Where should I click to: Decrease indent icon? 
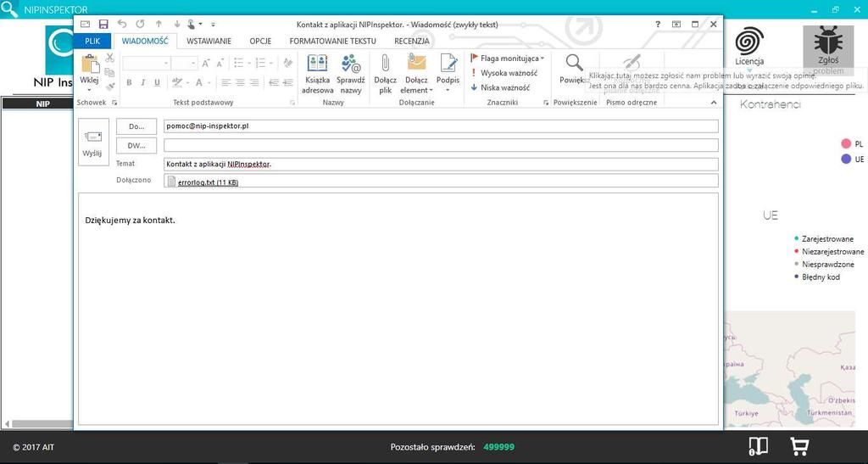274,82
